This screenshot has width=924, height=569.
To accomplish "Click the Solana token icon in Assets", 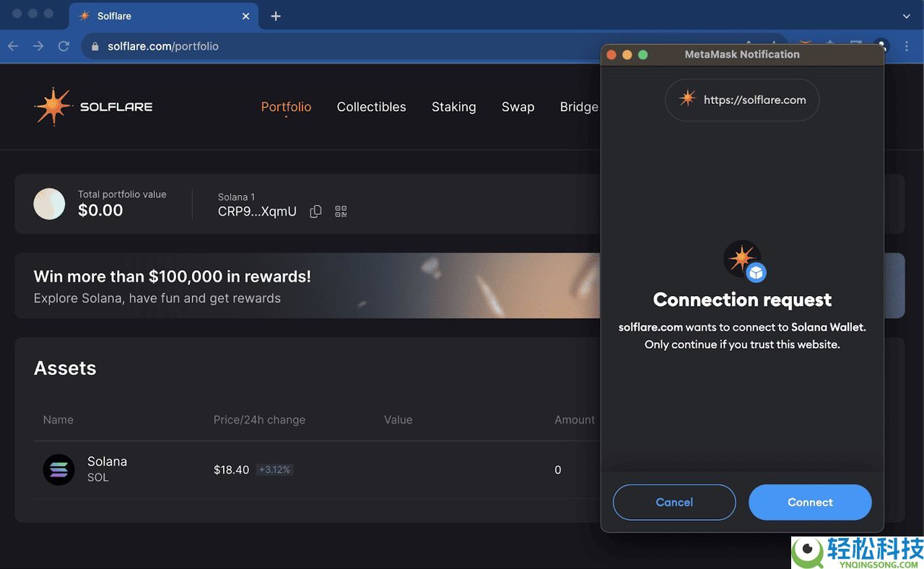I will pyautogui.click(x=58, y=469).
